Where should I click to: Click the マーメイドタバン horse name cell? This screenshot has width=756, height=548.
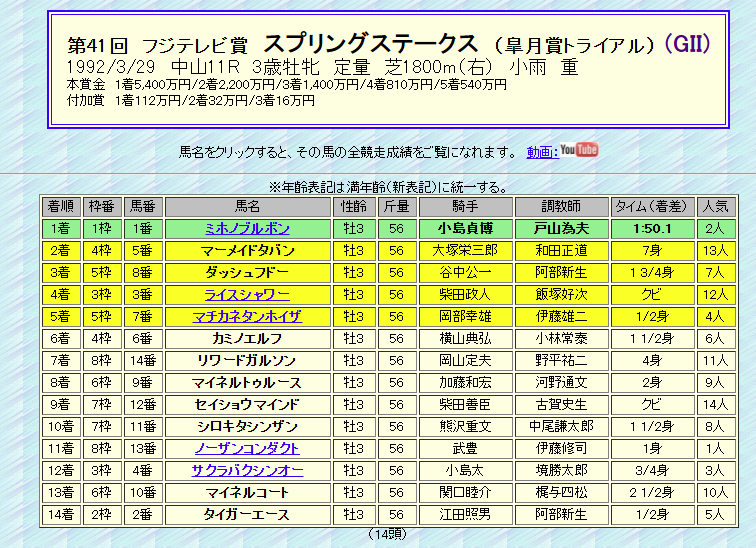[247, 250]
